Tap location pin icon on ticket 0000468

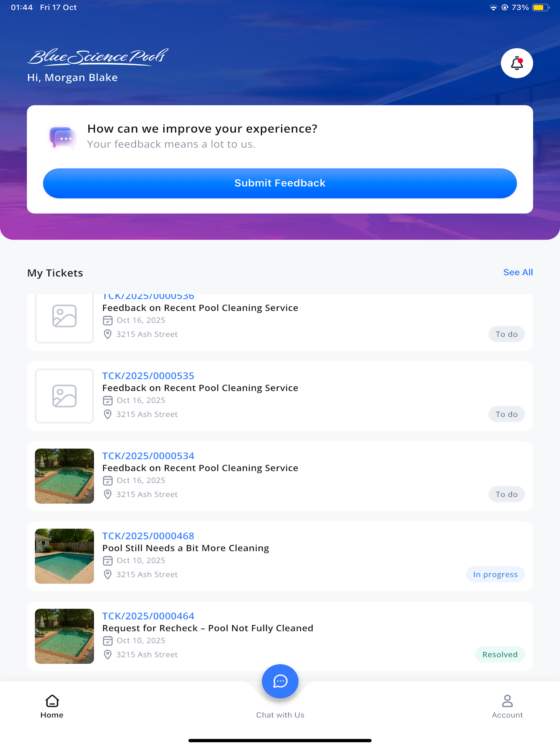click(108, 574)
